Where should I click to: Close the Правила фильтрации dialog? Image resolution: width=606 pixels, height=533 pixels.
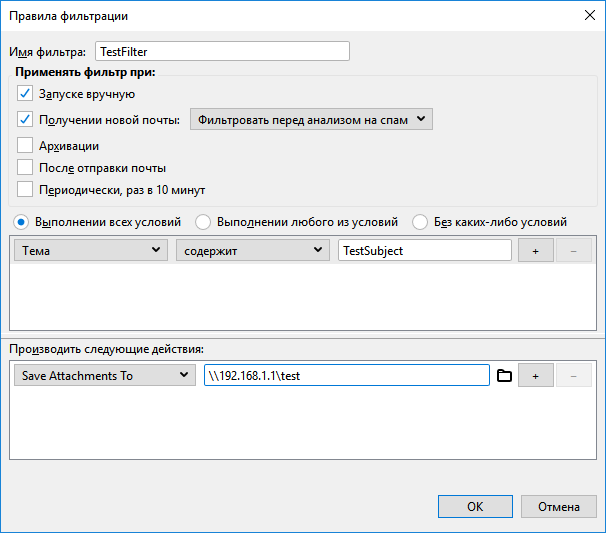click(x=590, y=15)
